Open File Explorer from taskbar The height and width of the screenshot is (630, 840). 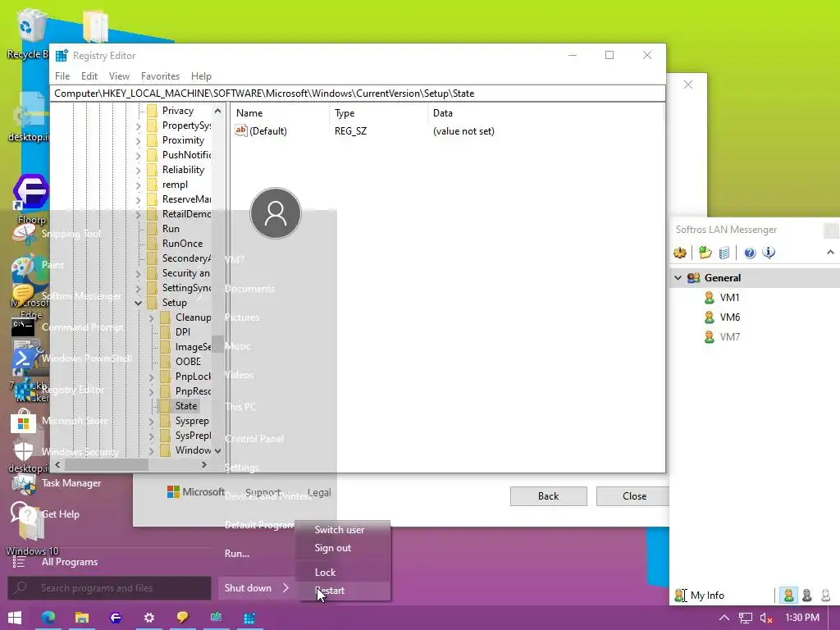82,618
